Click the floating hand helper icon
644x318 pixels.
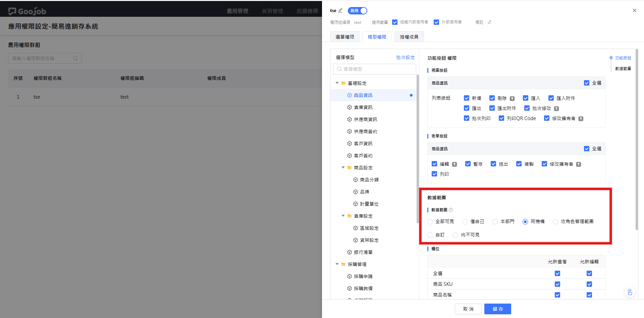click(630, 292)
